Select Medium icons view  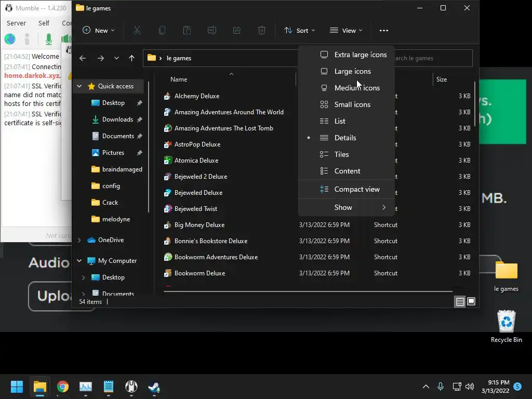pyautogui.click(x=347, y=88)
